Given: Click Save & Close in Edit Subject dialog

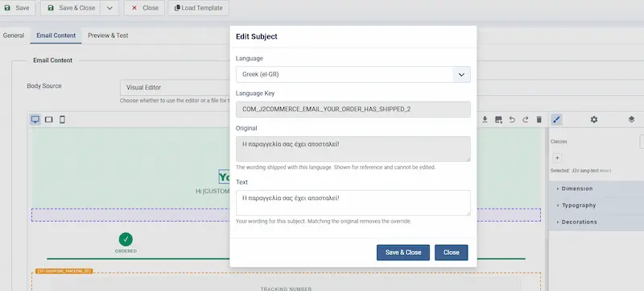Looking at the screenshot, I should click(403, 252).
